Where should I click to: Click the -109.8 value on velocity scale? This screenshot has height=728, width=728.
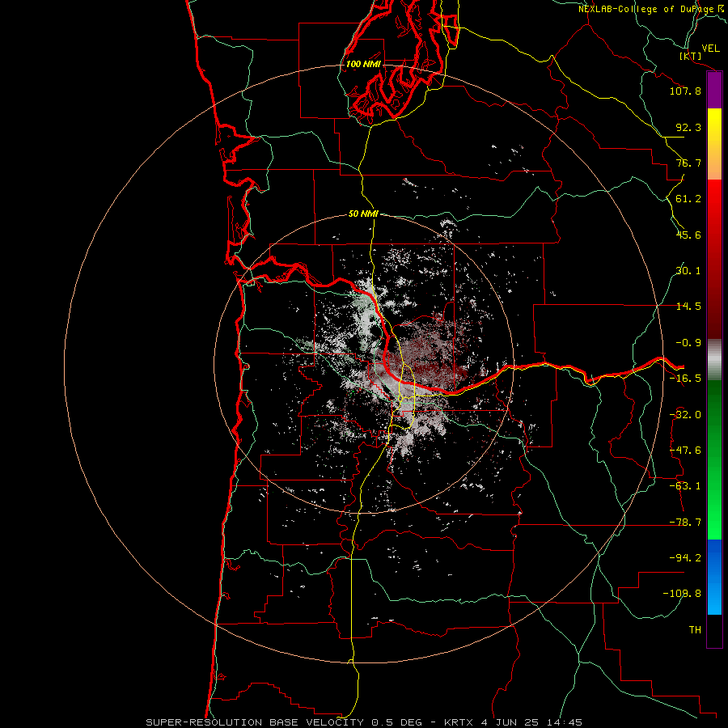pyautogui.click(x=682, y=594)
